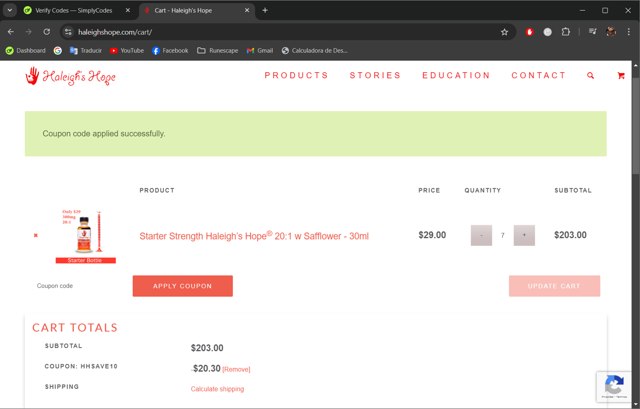Click the Coupon code input field
The height and width of the screenshot is (409, 640).
pos(78,286)
